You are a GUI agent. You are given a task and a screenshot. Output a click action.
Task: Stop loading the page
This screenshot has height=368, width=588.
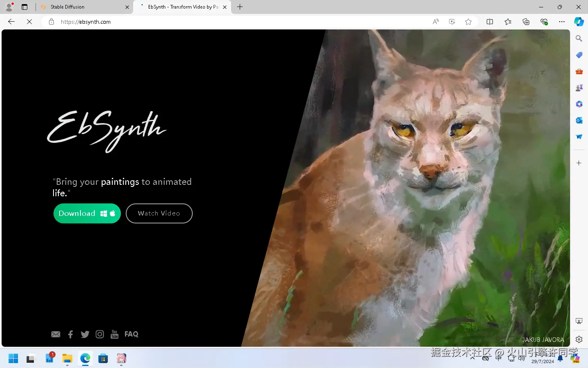[x=29, y=22]
